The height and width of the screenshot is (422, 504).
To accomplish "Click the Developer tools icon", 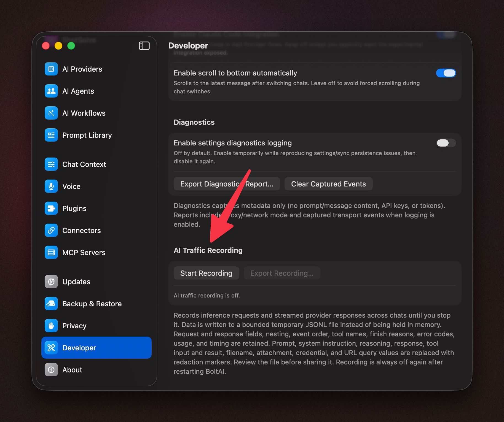I will pos(51,348).
